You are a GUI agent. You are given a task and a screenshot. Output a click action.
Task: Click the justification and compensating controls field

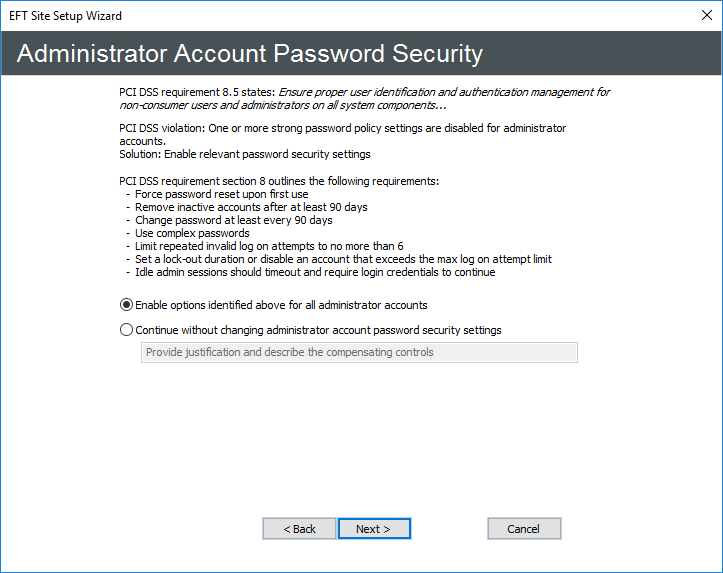point(359,352)
